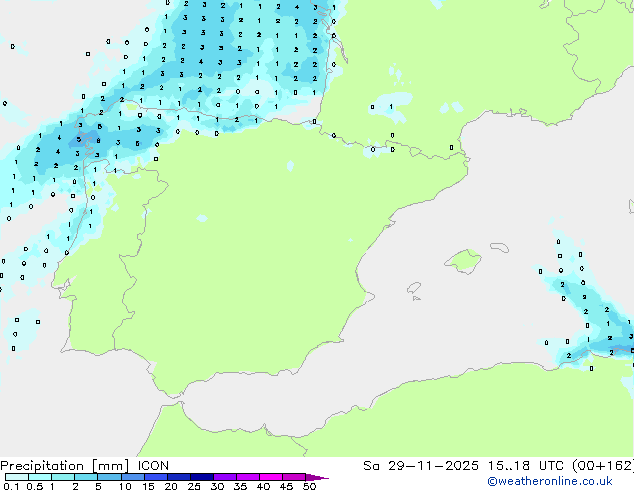Click the 20–25 mm legend swatch
The image size is (634, 490).
(x=179, y=477)
